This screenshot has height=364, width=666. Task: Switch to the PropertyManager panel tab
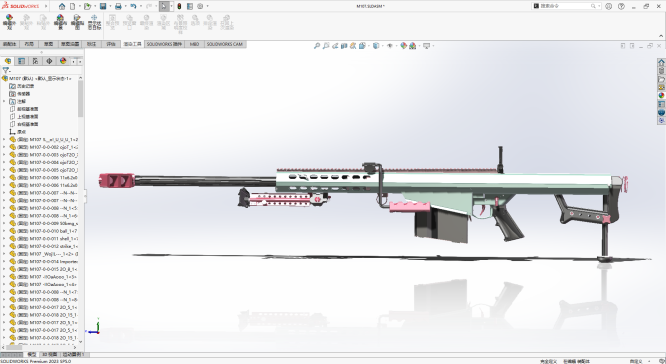pos(22,61)
